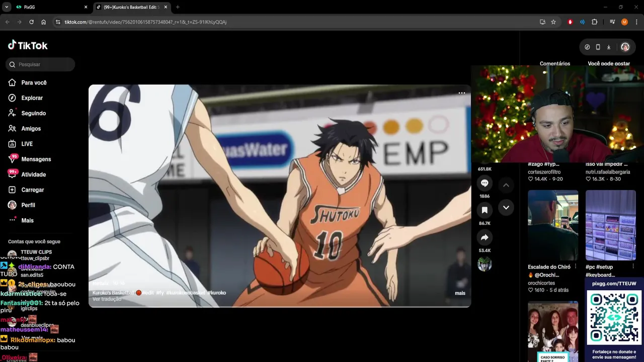Go to next video down arrow

click(x=506, y=207)
